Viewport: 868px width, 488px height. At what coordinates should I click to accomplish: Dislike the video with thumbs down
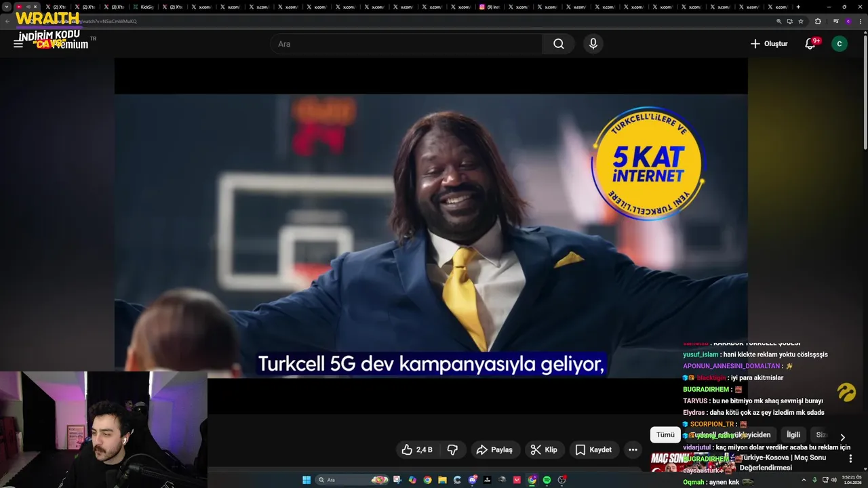[x=452, y=449]
